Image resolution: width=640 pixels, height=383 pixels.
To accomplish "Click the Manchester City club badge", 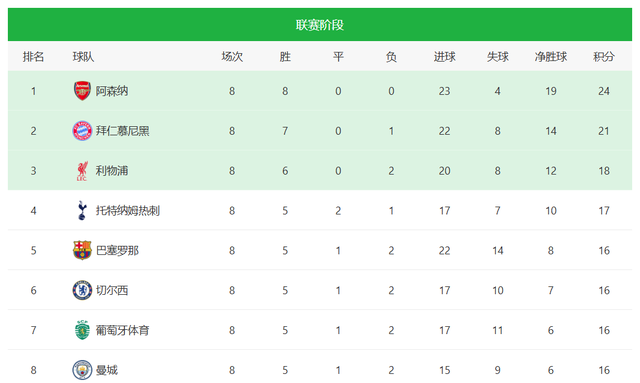I will tap(82, 370).
